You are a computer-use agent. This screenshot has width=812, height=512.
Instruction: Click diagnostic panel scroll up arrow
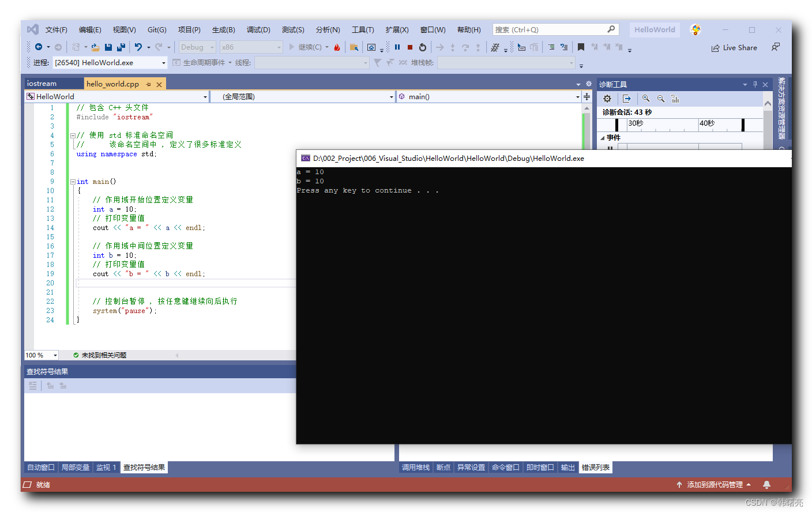(x=768, y=104)
